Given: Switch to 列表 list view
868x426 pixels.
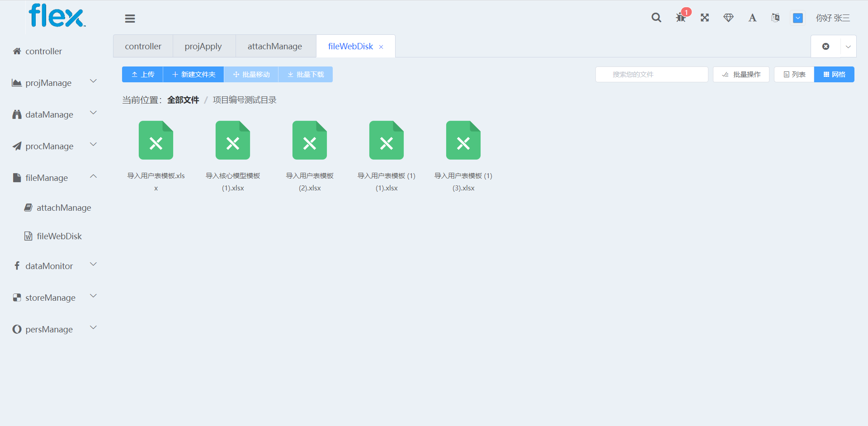Looking at the screenshot, I should tap(794, 75).
